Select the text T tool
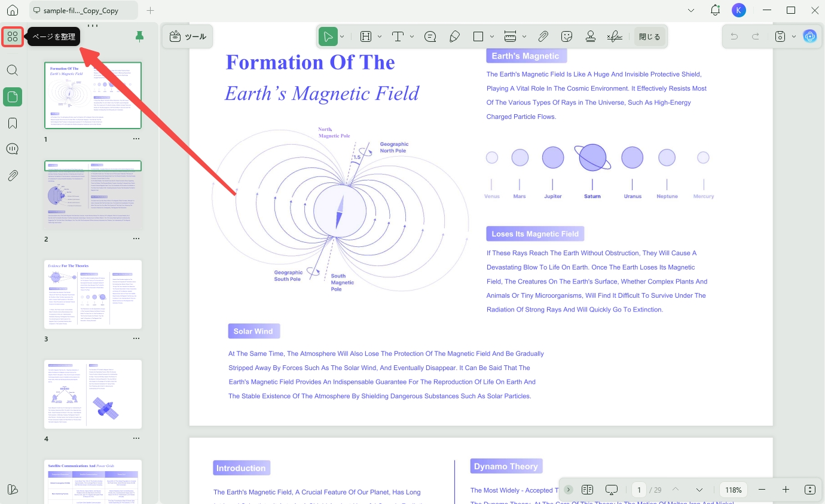The image size is (825, 504). pyautogui.click(x=398, y=36)
